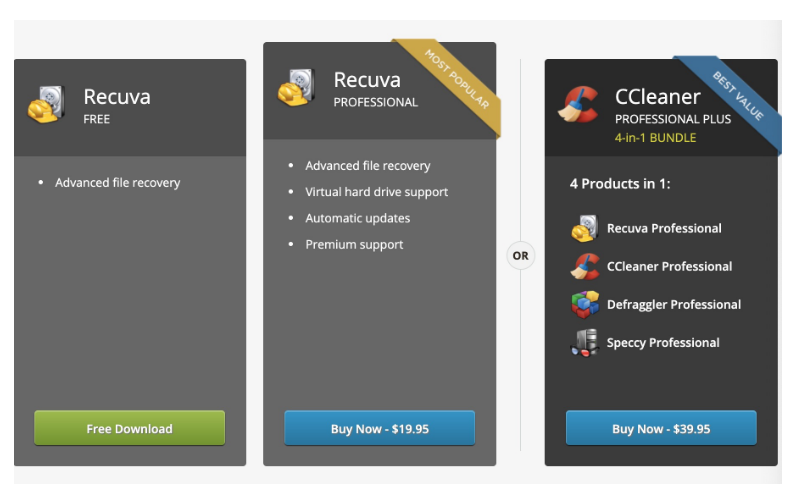The height and width of the screenshot is (495, 788).
Task: Click the green Free Download button
Action: (130, 428)
